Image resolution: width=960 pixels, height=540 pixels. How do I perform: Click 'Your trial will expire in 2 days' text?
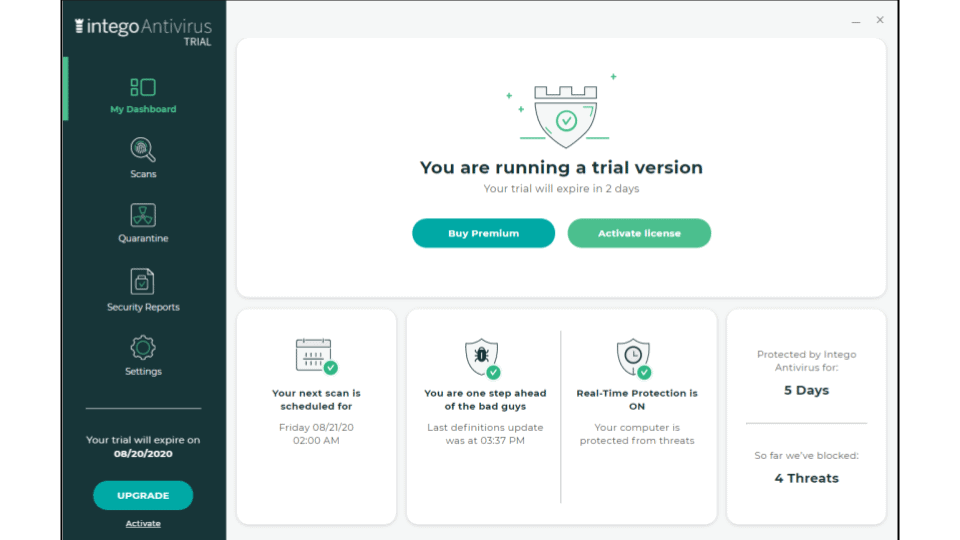(561, 189)
